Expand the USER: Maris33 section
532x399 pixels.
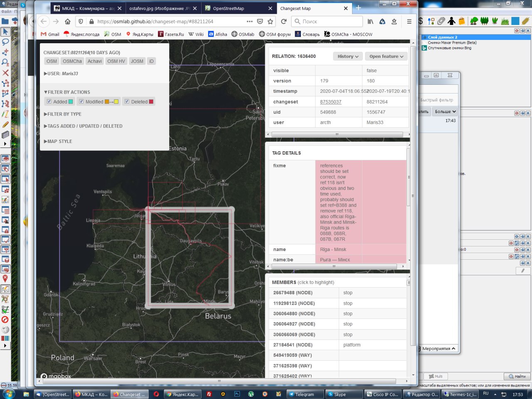pos(61,74)
